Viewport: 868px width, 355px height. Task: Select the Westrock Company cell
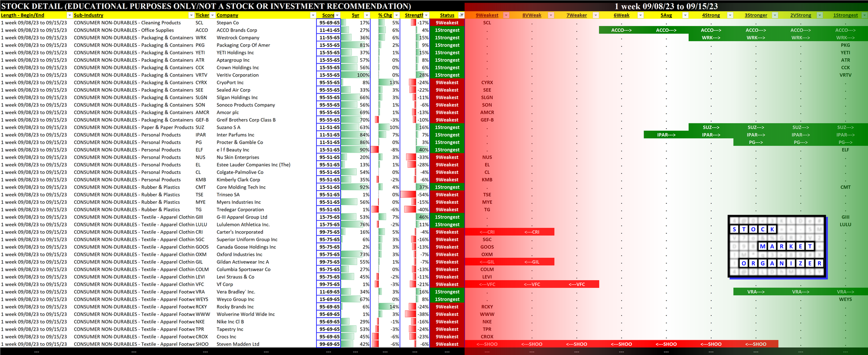point(266,38)
